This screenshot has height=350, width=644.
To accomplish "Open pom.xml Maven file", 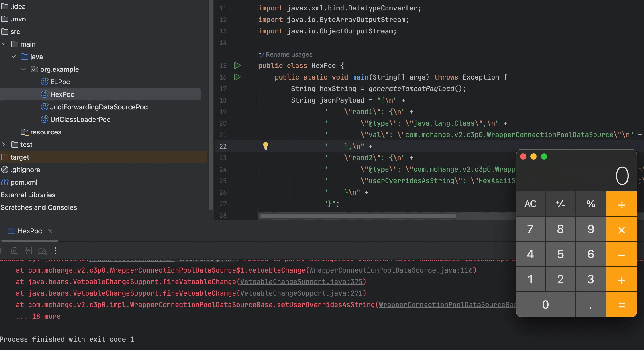I will (24, 182).
